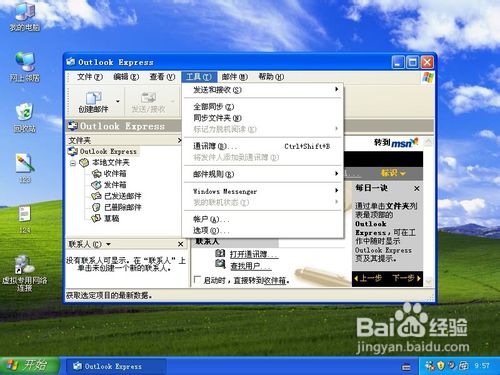Open the Create Mail dropdown arrow
Screen dimensions: 500x375
point(118,101)
